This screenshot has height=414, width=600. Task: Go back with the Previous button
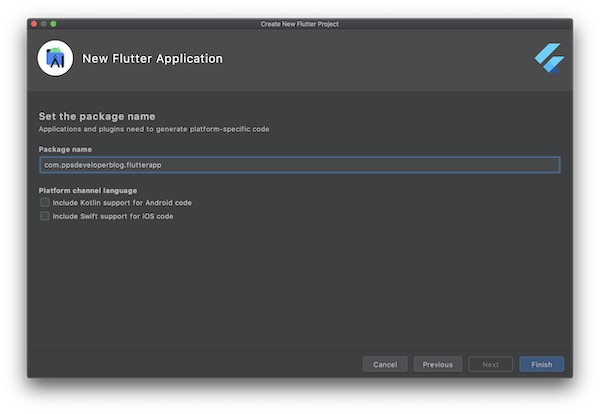(438, 364)
